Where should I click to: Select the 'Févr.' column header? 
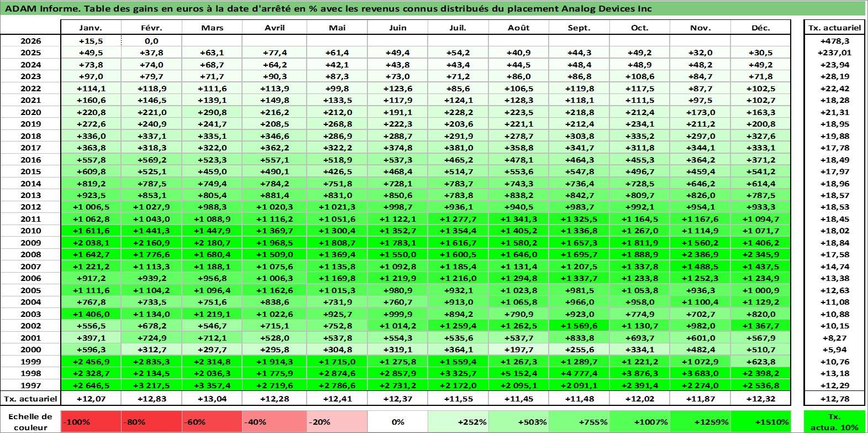tap(151, 28)
